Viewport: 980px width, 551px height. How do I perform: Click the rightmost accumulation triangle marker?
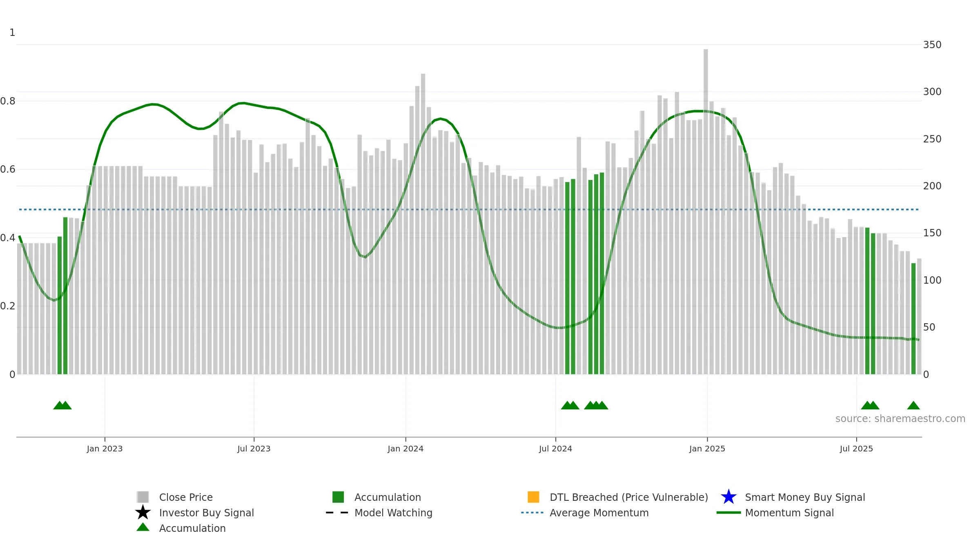pyautogui.click(x=913, y=405)
